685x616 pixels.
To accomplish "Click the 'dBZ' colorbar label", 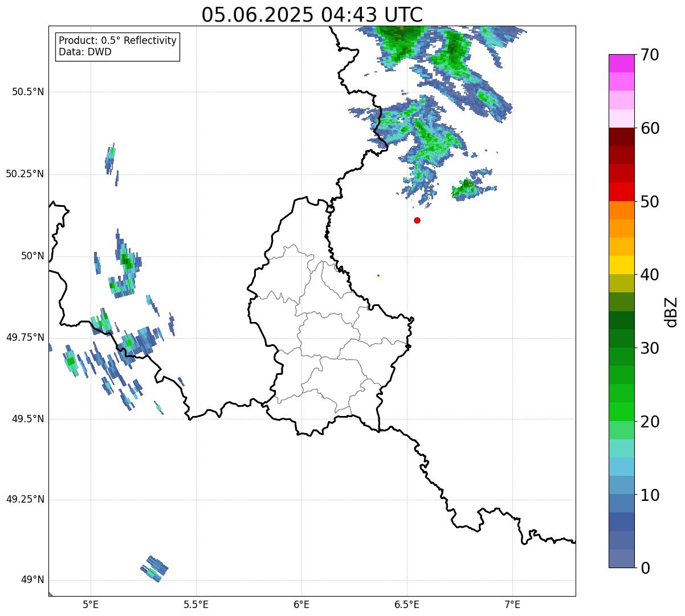I will coord(671,311).
